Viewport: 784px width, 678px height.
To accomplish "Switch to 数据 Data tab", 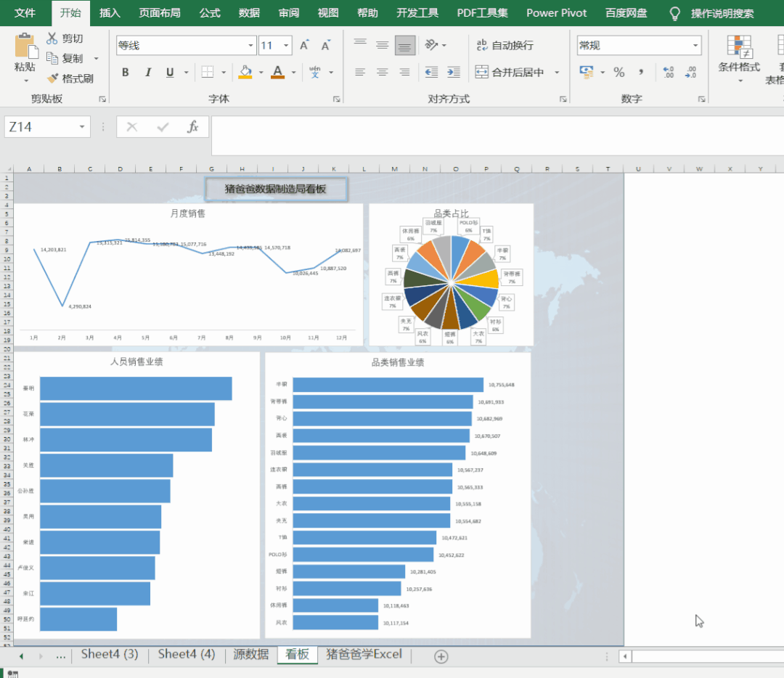I will (x=249, y=13).
